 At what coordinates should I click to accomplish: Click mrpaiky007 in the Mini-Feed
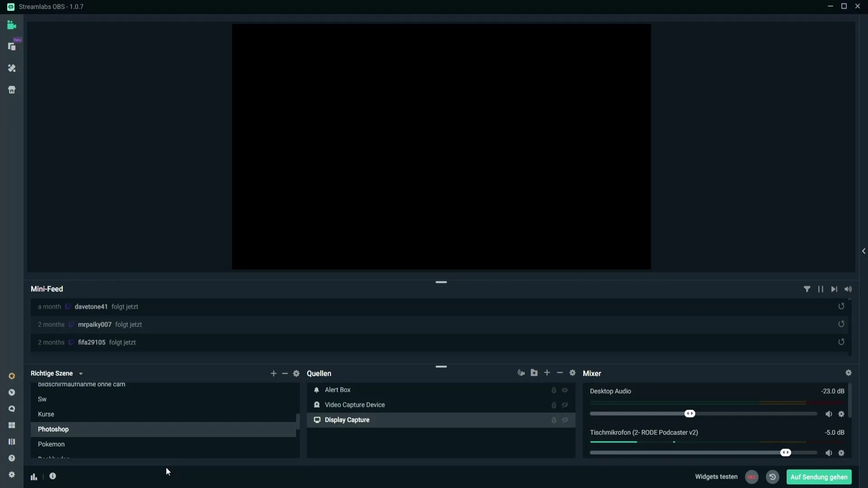[94, 324]
